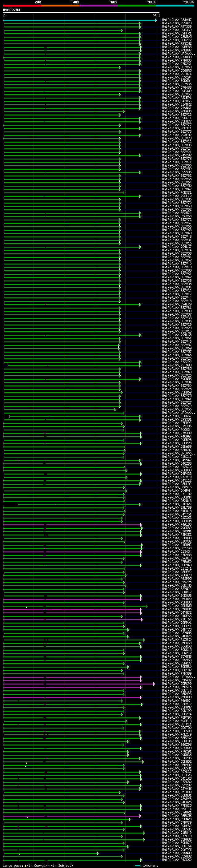
Task: Click the red 20% identity legend segment
Action: click(22, 6)
